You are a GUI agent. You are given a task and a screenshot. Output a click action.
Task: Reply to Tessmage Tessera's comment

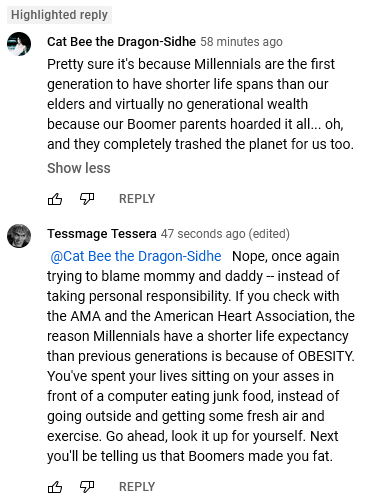click(x=137, y=487)
